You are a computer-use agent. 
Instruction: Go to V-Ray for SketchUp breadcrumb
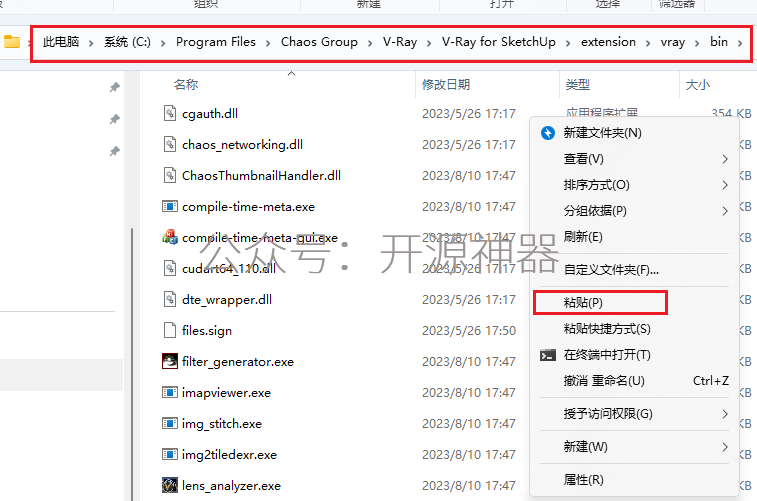click(x=499, y=42)
